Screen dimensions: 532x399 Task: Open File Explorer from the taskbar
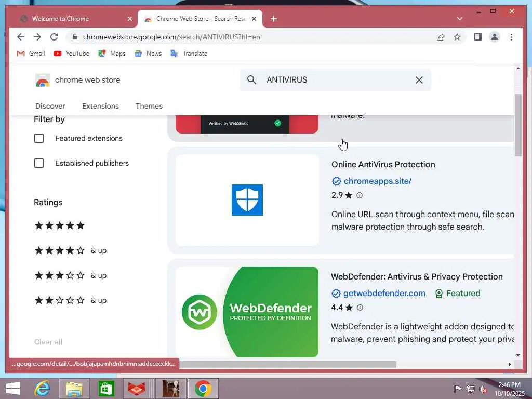(x=74, y=389)
